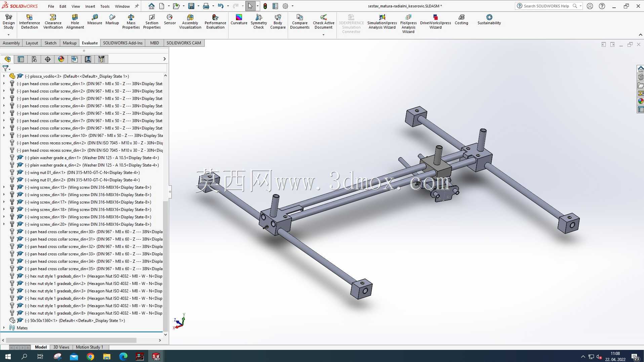This screenshot has height=362, width=644.
Task: Switch to Motion Study 1 tab
Action: click(89, 347)
